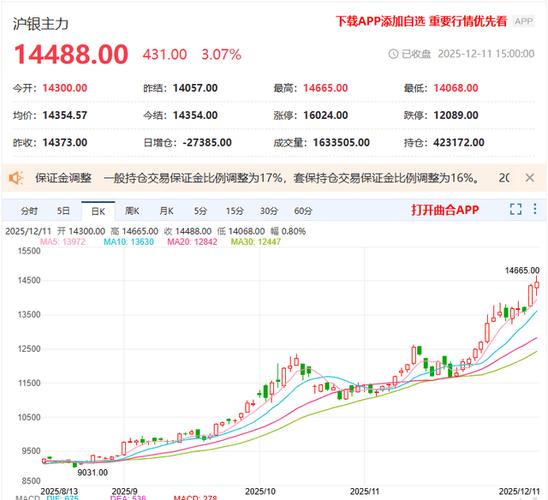Switch to the 5分 chart tab
The image size is (548, 500).
(x=201, y=211)
